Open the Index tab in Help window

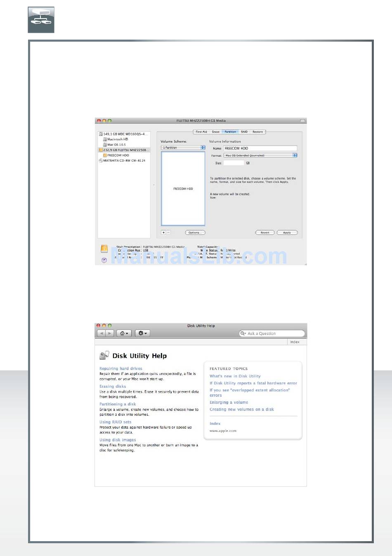295,342
